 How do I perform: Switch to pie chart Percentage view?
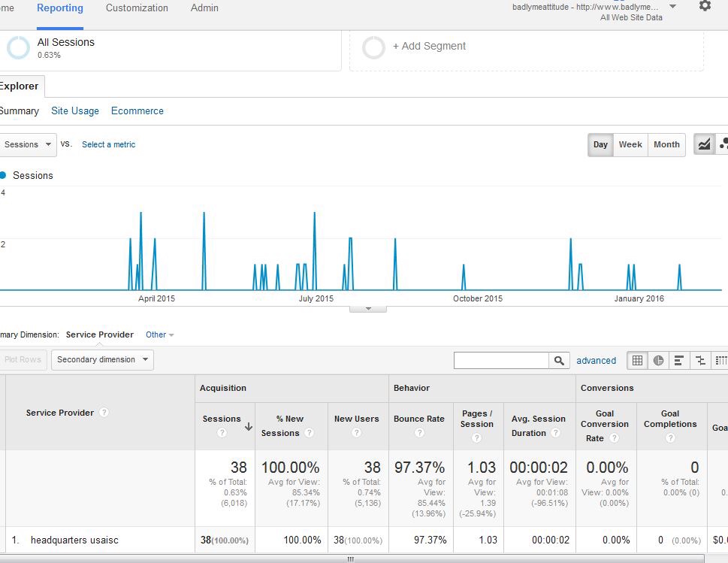pos(658,361)
